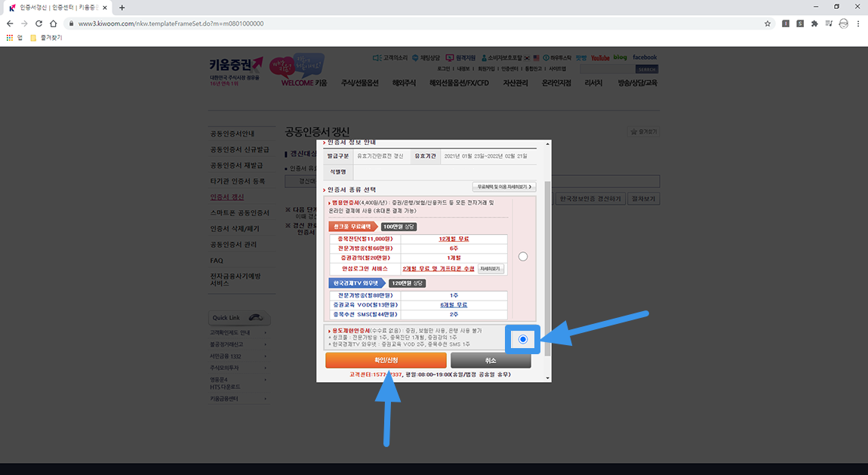Click dialog scrollbar down arrow
The image size is (868, 475).
[x=547, y=378]
